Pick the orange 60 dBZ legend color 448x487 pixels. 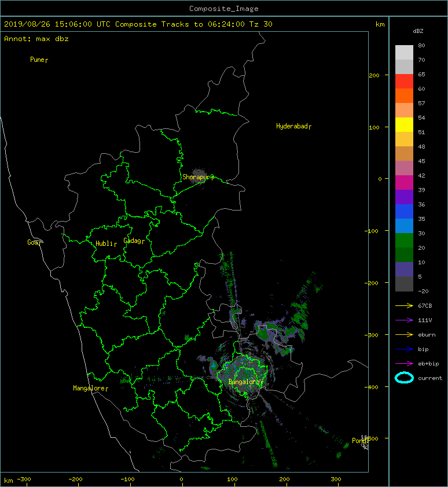tap(404, 95)
